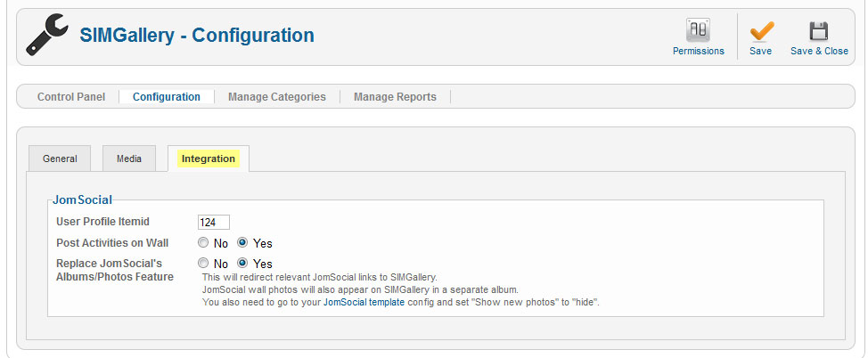The width and height of the screenshot is (868, 358).
Task: Click the text about JomSocial wall photos
Action: pyautogui.click(x=360, y=289)
